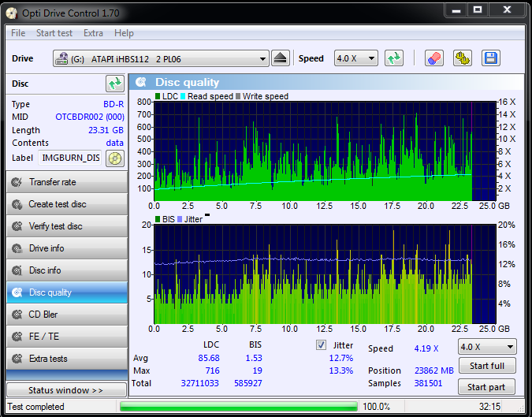Image resolution: width=532 pixels, height=417 pixels.
Task: Open the Start test menu
Action: click(54, 33)
